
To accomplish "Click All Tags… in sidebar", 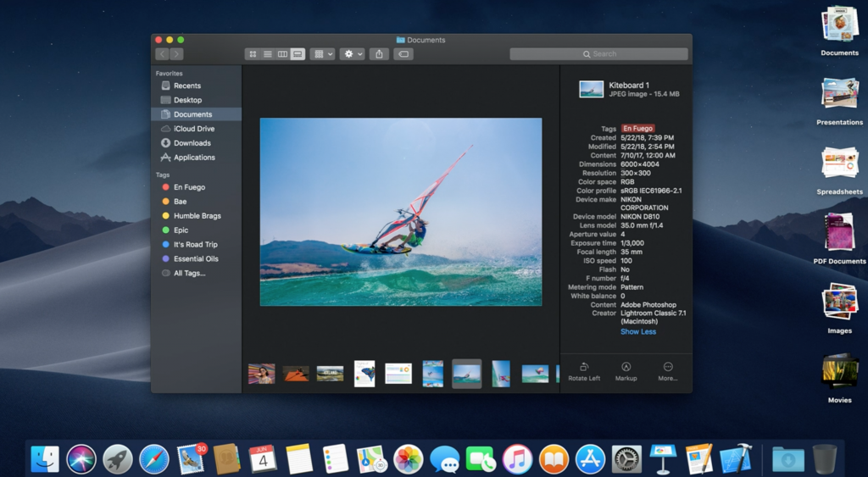I will 189,274.
